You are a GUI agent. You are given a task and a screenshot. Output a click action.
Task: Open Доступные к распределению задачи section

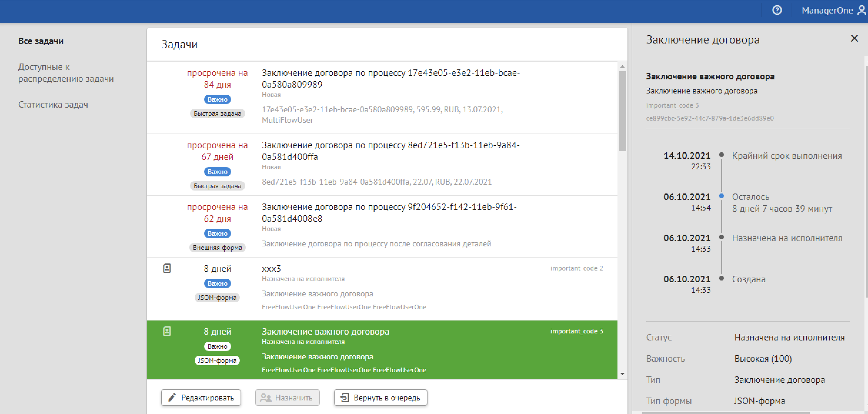coord(66,73)
